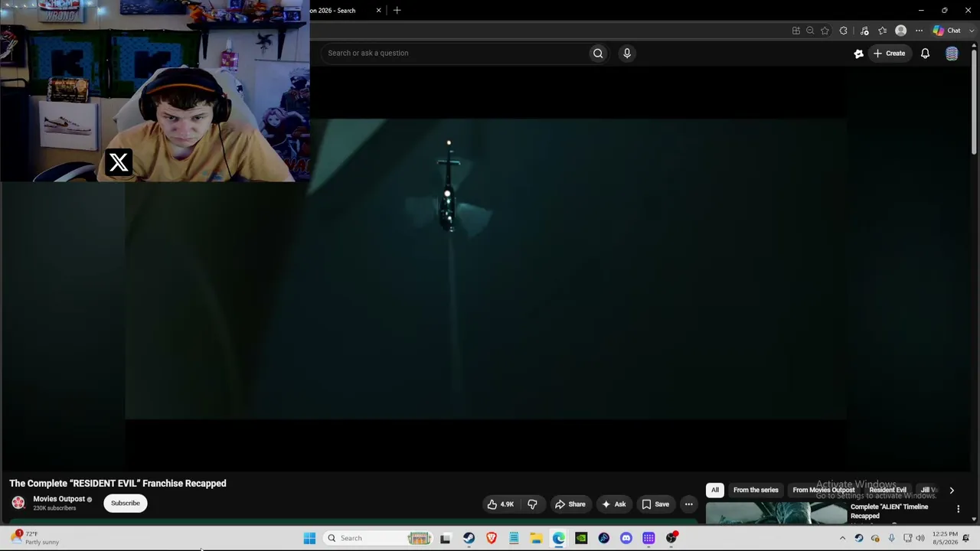The height and width of the screenshot is (551, 980).
Task: Open the clock showing 12:25 PM
Action: point(945,538)
